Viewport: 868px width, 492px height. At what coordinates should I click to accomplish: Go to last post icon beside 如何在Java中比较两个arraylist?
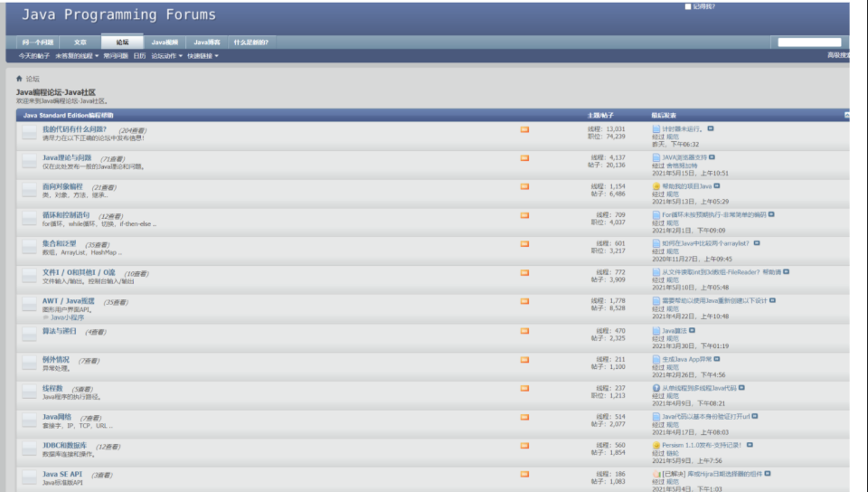(x=757, y=243)
